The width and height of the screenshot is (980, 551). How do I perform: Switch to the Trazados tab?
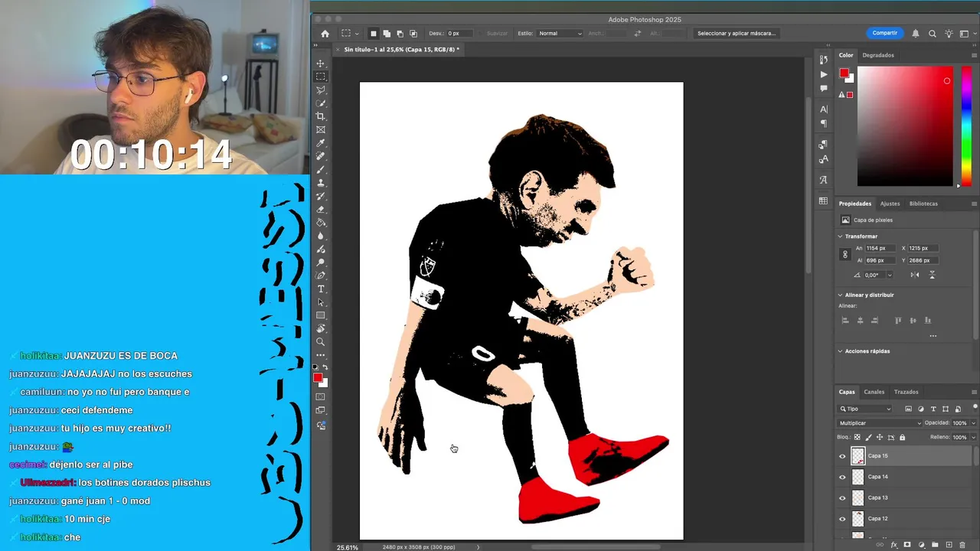point(906,392)
